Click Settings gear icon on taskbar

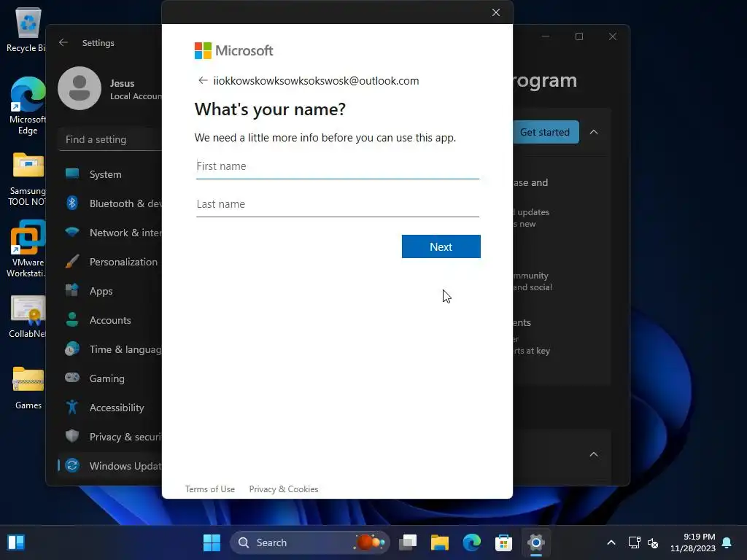[536, 542]
